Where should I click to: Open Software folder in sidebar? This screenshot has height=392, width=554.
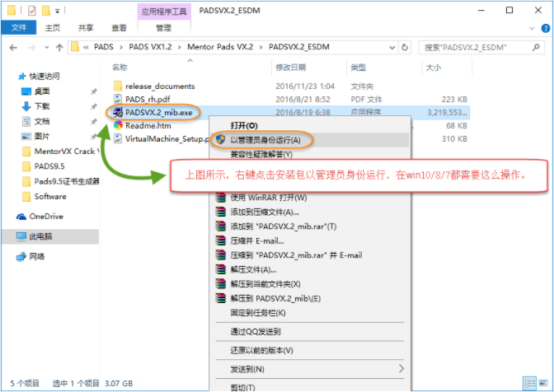point(49,196)
